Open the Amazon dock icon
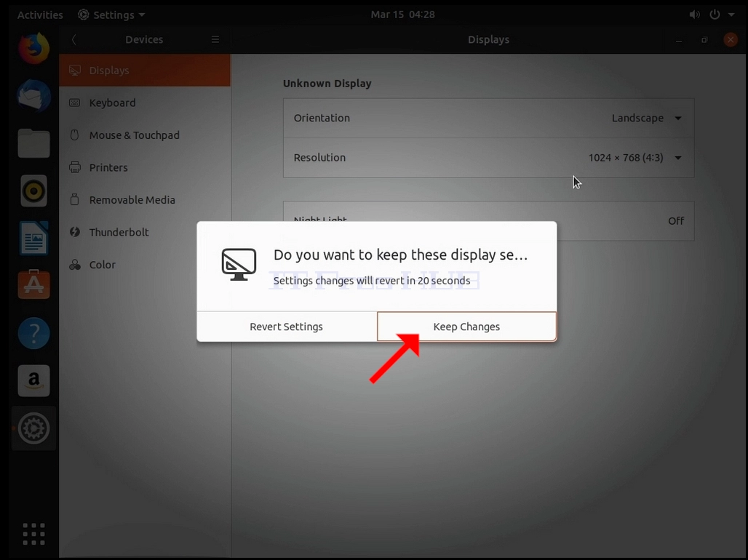The width and height of the screenshot is (748, 560). click(x=33, y=380)
